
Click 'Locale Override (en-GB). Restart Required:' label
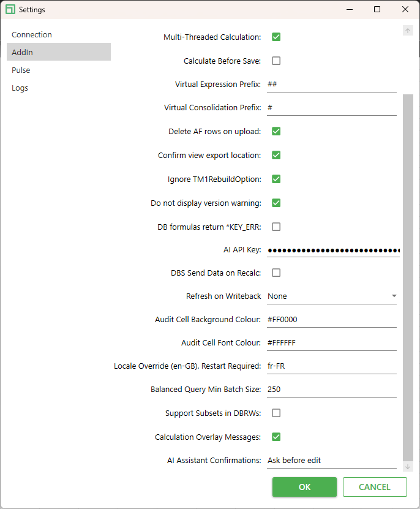pos(187,366)
